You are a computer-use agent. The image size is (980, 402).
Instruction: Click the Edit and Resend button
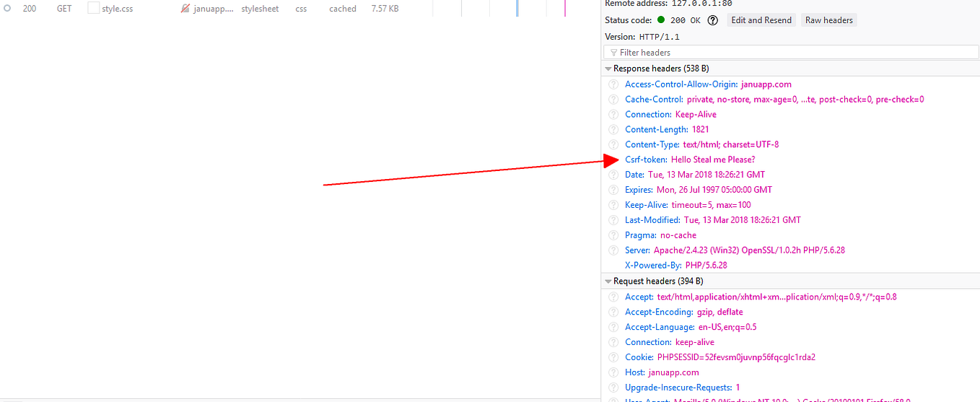pyautogui.click(x=761, y=20)
